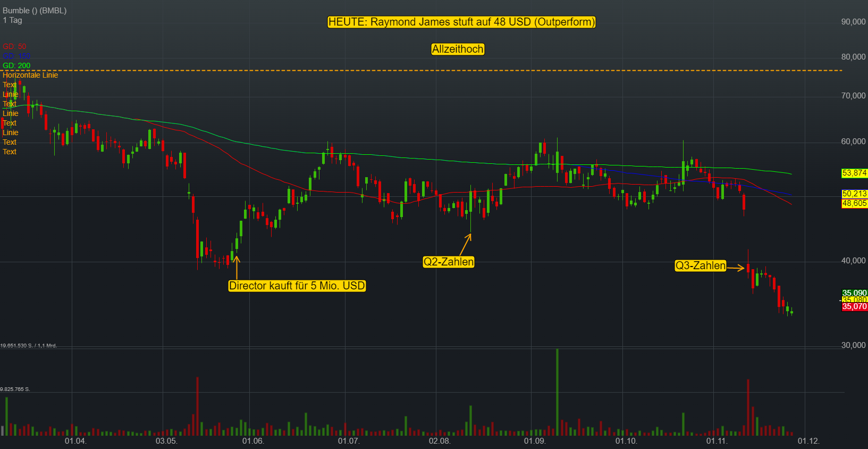Select the '1 Tag' timeframe label
This screenshot has width=868, height=449.
point(12,20)
